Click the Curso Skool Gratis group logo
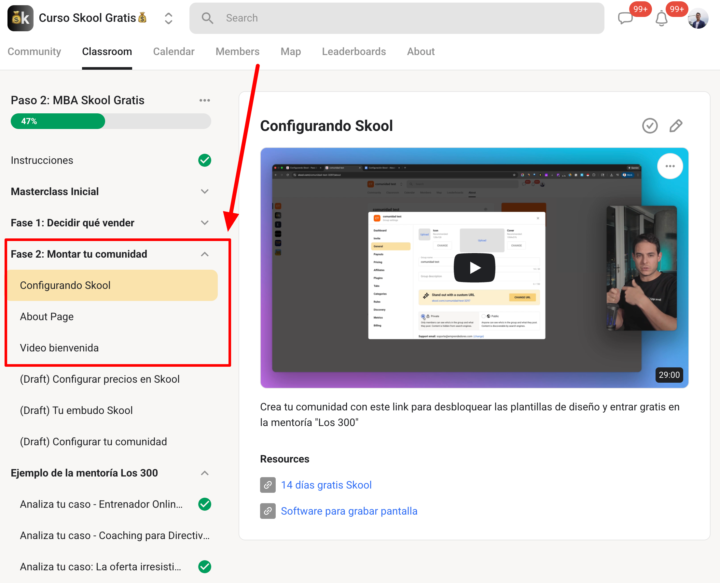The image size is (720, 583). [20, 18]
